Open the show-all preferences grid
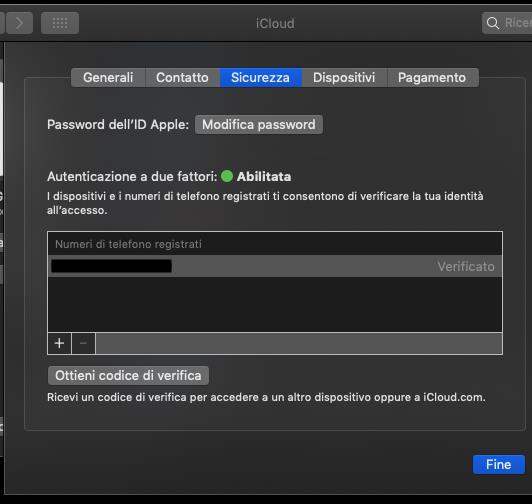This screenshot has width=532, height=504. (60, 23)
